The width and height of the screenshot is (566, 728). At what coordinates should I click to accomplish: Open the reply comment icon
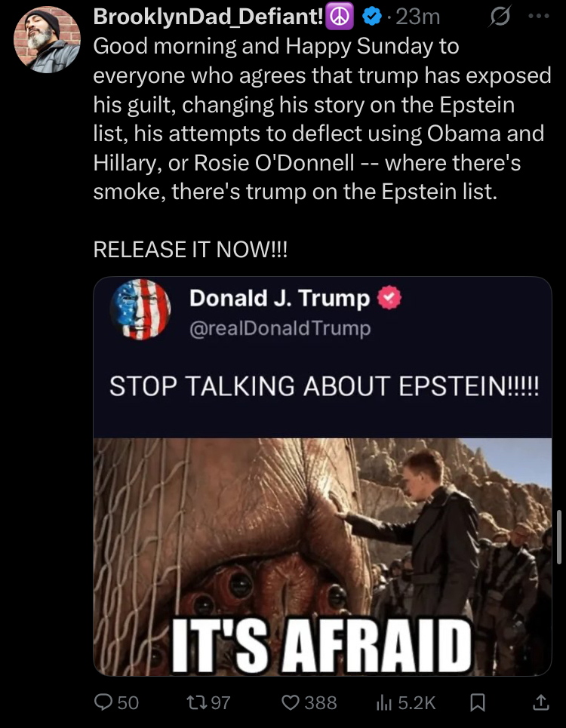(103, 702)
